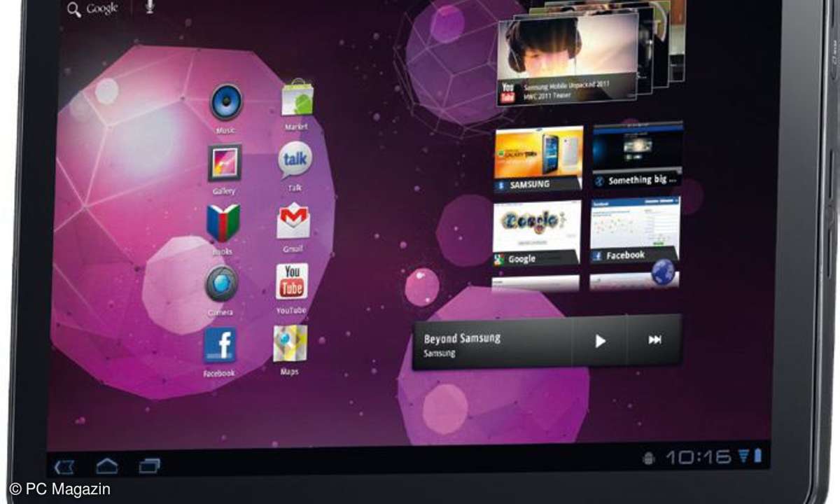
Task: Tap the Back navigation button
Action: click(64, 466)
